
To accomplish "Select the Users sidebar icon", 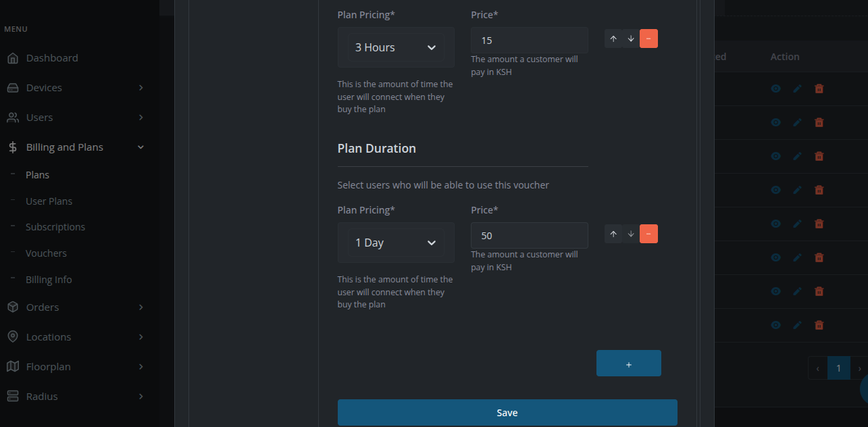I will tap(14, 117).
